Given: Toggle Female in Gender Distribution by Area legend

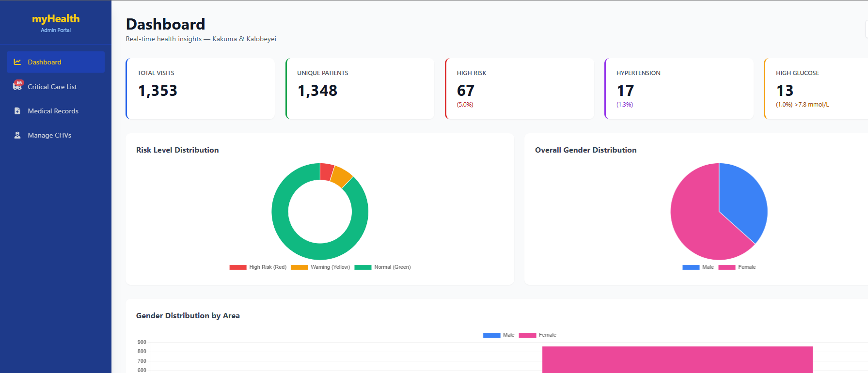Looking at the screenshot, I should click(527, 335).
